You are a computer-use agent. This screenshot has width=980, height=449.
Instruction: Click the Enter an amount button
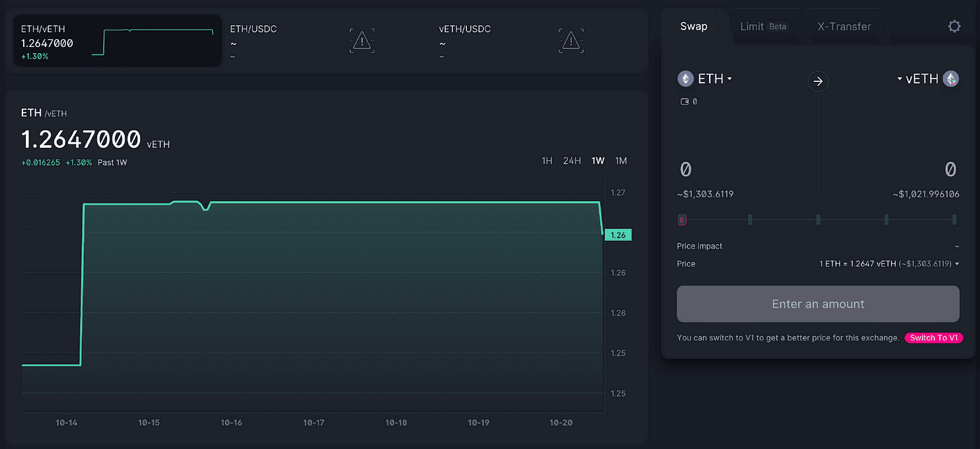(818, 304)
